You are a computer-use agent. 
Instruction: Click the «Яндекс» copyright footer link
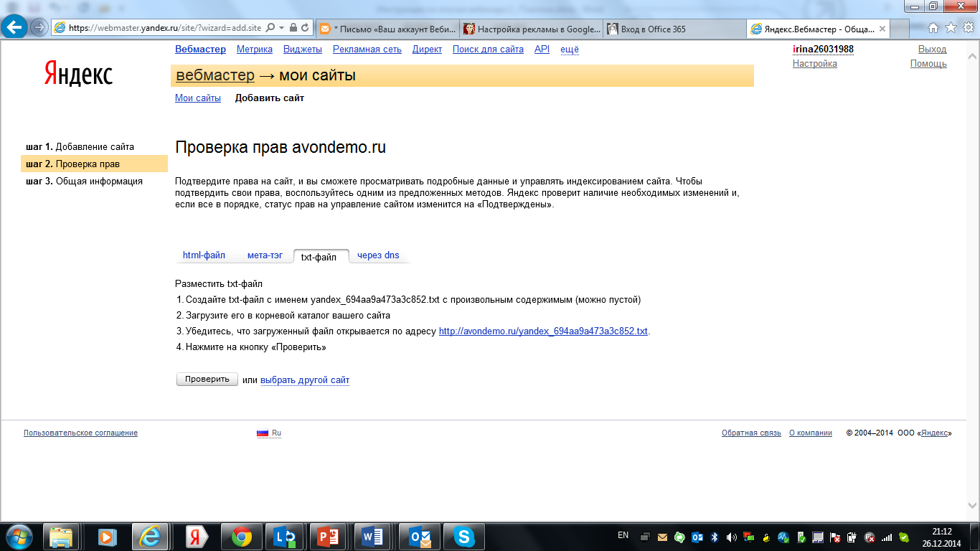tap(935, 433)
